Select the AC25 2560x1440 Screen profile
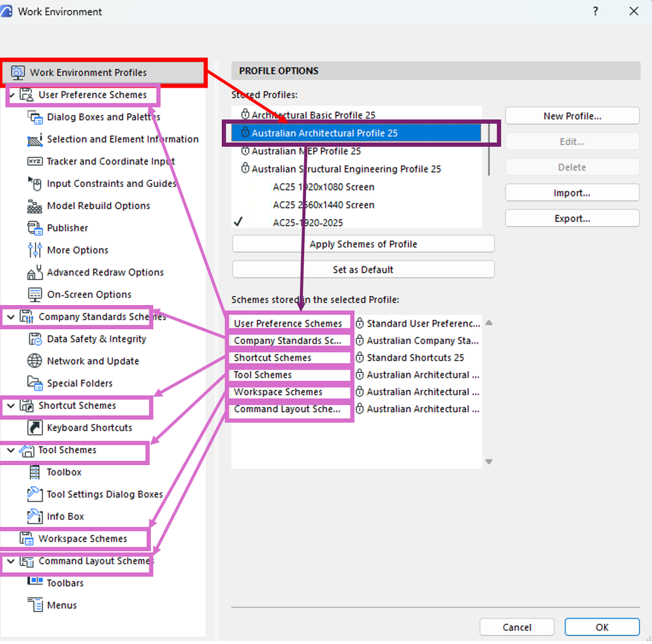The height and width of the screenshot is (644, 652). 356,205
